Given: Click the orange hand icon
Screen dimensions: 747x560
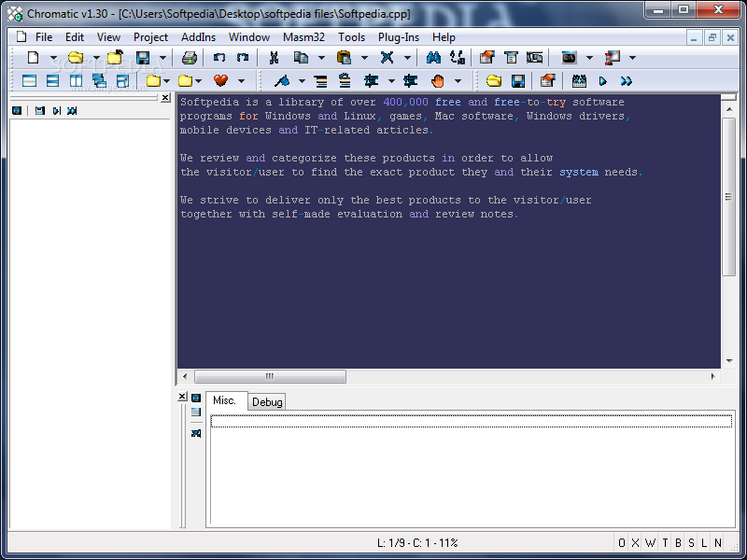Looking at the screenshot, I should click(x=438, y=81).
